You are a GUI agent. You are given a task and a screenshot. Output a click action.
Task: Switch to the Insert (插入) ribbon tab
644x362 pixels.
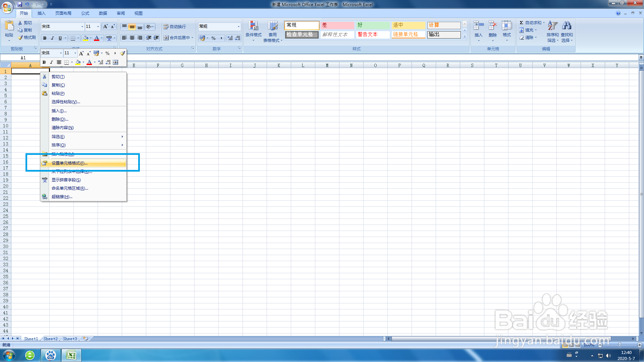tap(41, 13)
